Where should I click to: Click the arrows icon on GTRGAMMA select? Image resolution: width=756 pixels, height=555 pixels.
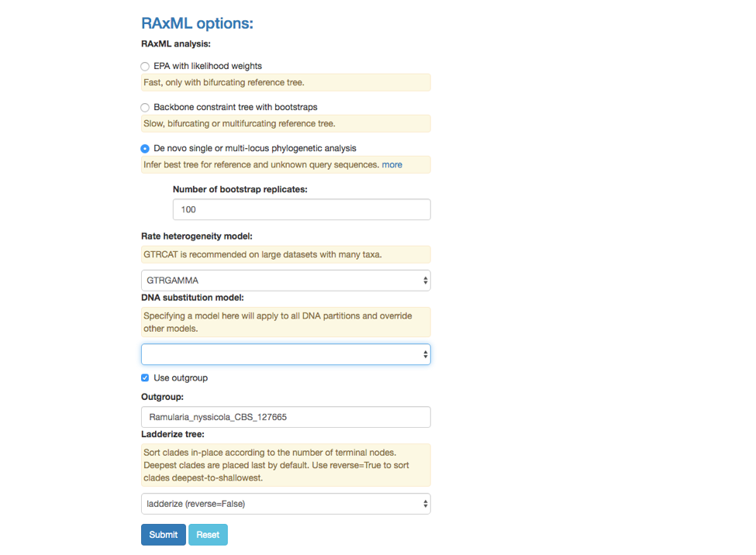[x=425, y=281]
